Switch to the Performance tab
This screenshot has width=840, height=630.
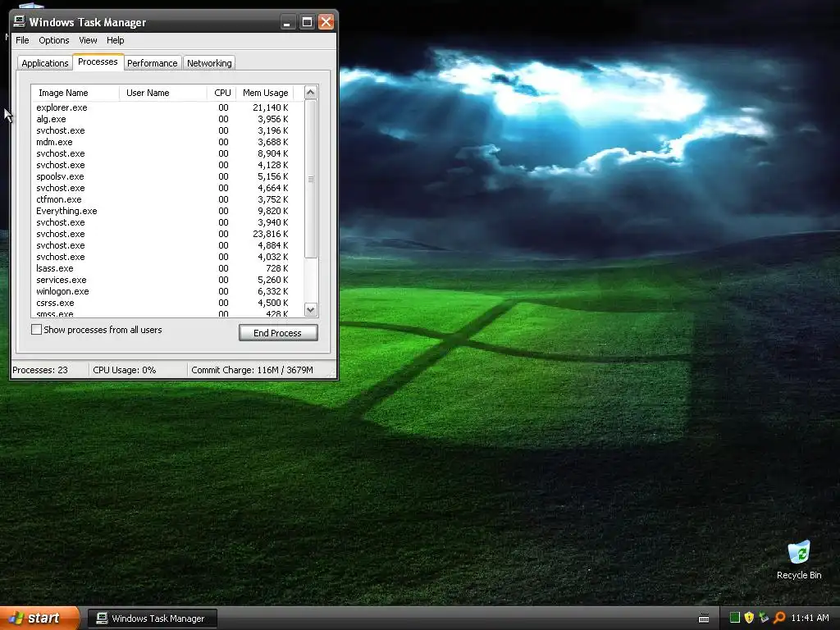(x=152, y=63)
